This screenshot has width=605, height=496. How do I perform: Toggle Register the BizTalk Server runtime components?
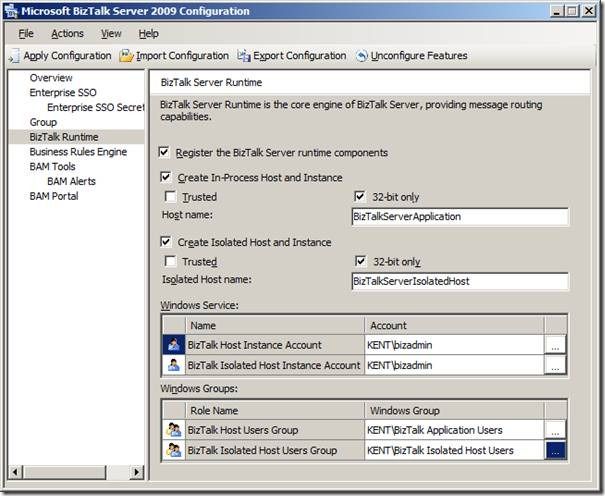point(164,152)
